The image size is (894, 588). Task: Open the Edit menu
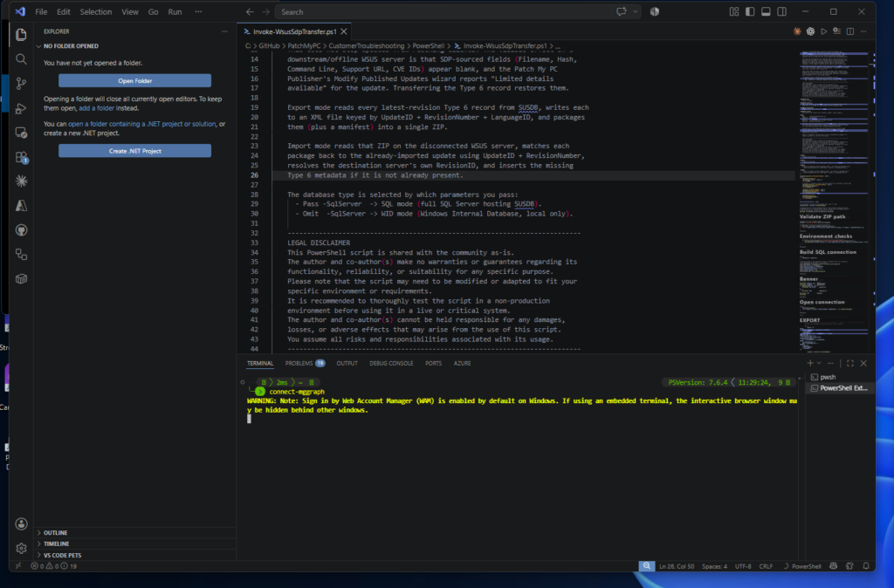(63, 11)
